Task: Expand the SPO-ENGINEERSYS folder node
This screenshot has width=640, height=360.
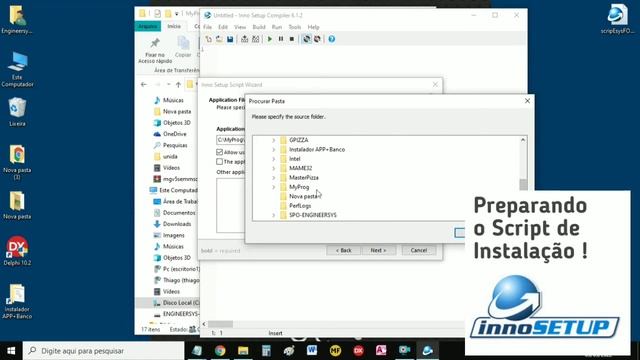Action: pos(274,215)
